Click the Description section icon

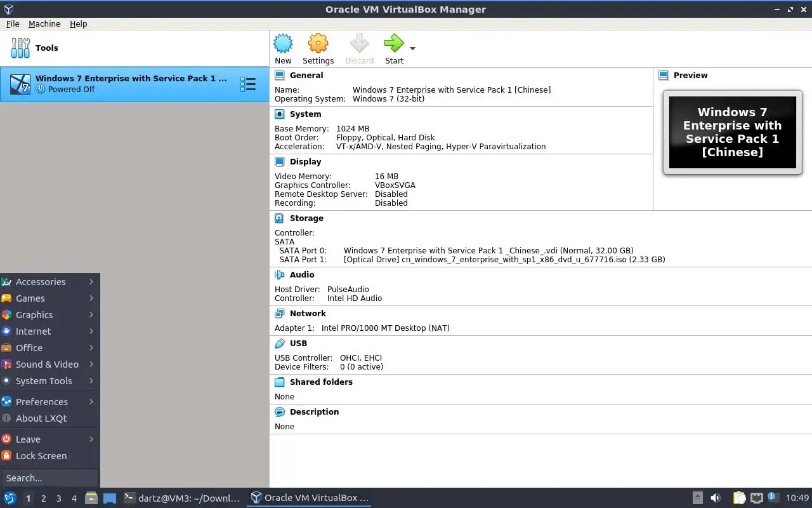point(280,412)
